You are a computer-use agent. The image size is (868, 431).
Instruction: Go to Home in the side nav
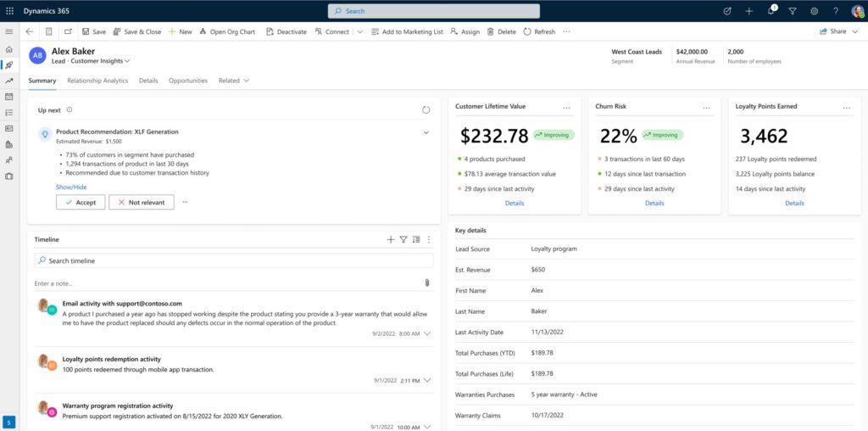[x=8, y=49]
